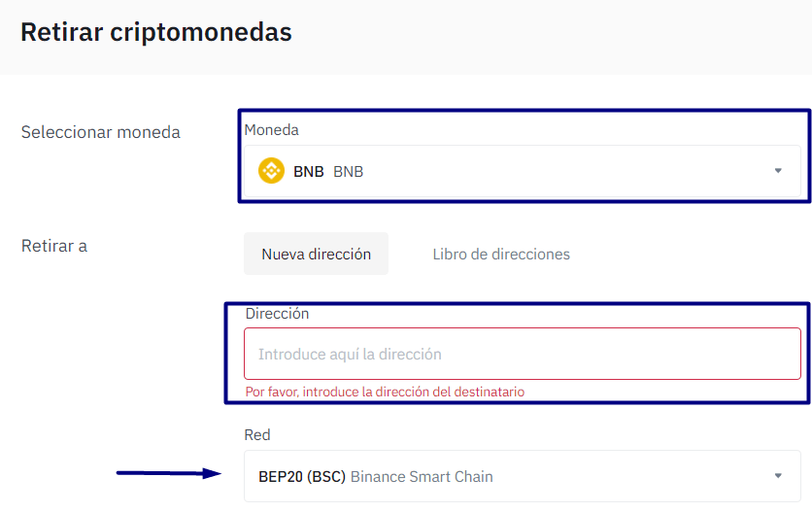Open the Red network selector box
This screenshot has width=812, height=512.
click(583, 476)
